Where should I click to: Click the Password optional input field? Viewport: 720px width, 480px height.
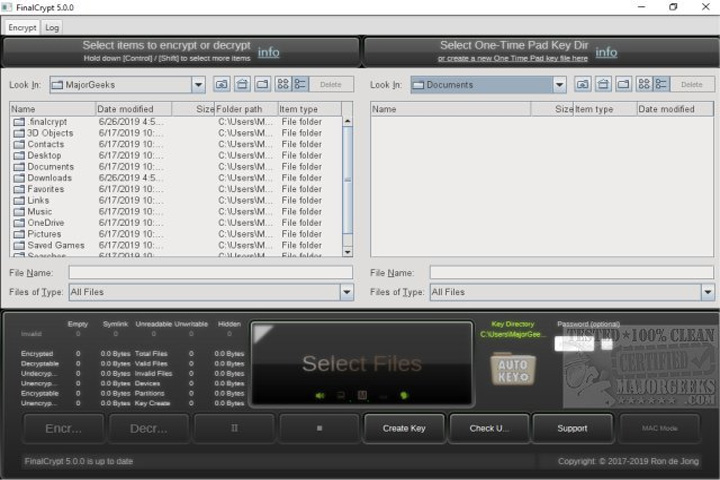click(x=574, y=344)
